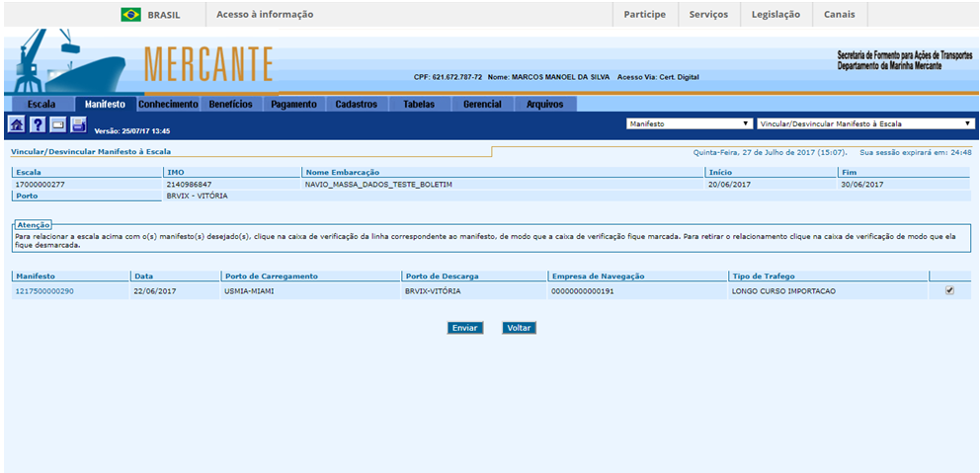Click the Brazil flag icon
The width and height of the screenshot is (980, 473).
[130, 15]
